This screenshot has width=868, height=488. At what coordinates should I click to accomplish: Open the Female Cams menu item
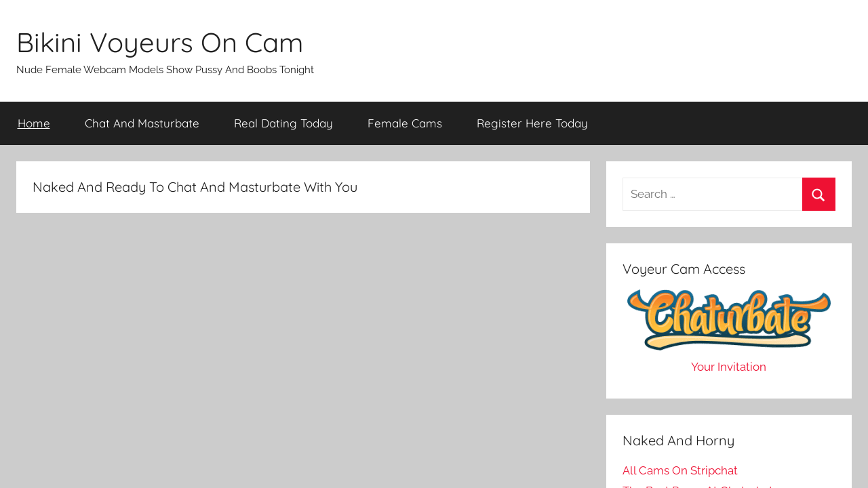(405, 123)
